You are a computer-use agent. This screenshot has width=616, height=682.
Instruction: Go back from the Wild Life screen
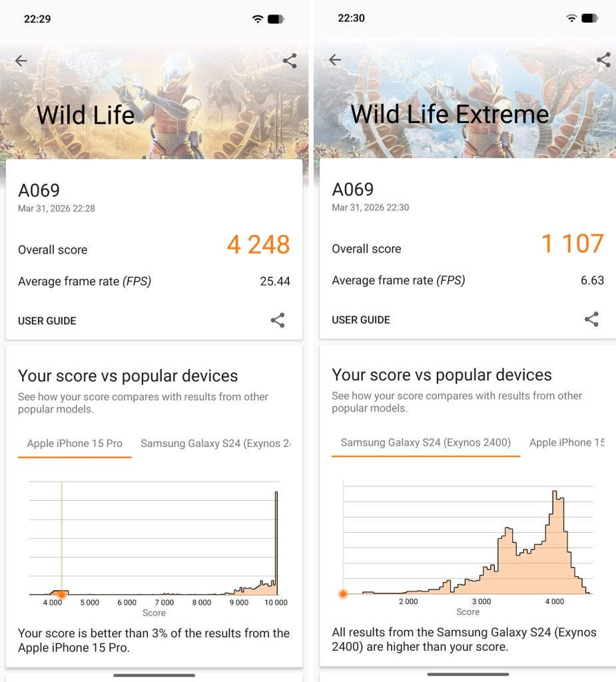click(x=21, y=61)
